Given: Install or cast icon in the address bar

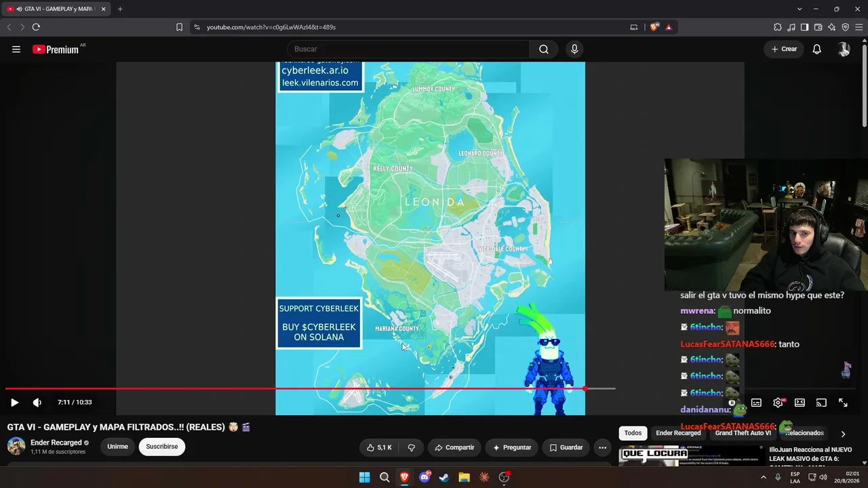Looking at the screenshot, I should (x=634, y=27).
